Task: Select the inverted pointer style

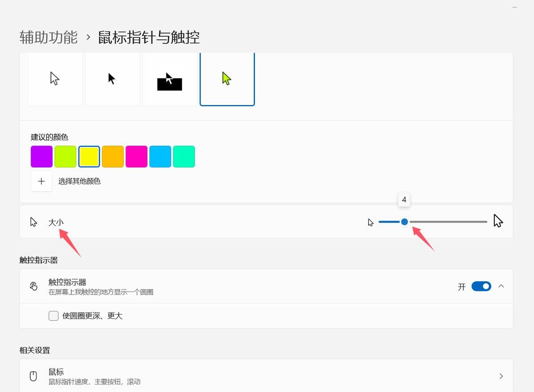Action: pos(170,79)
